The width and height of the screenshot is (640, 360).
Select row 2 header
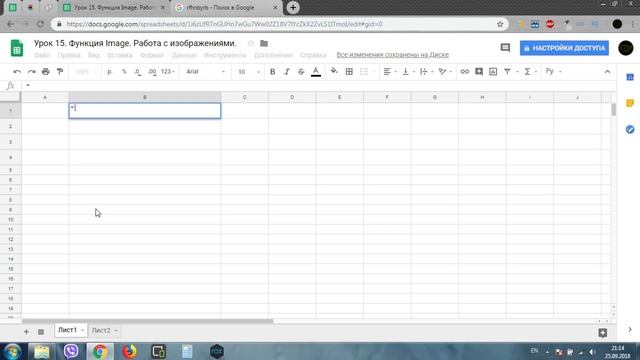tap(10, 127)
